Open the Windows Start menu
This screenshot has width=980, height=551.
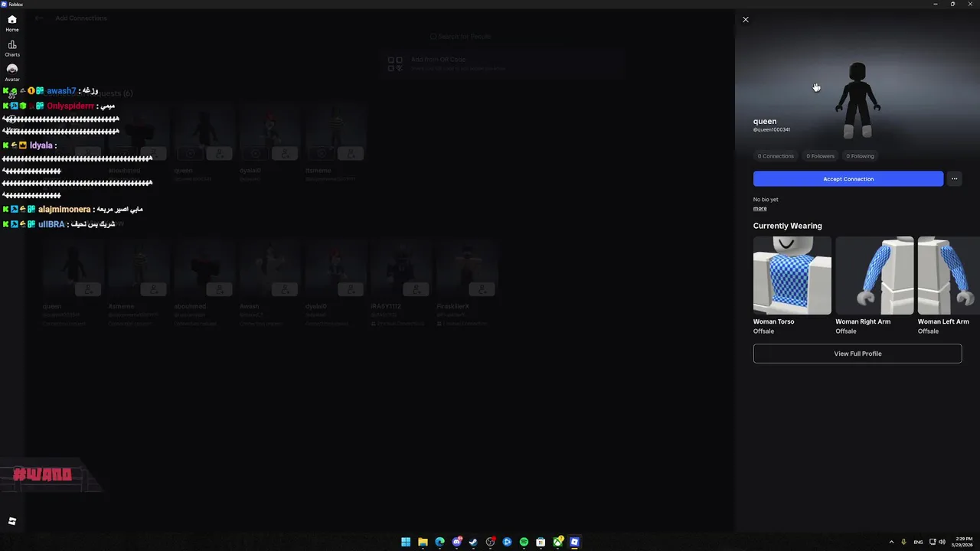[406, 542]
